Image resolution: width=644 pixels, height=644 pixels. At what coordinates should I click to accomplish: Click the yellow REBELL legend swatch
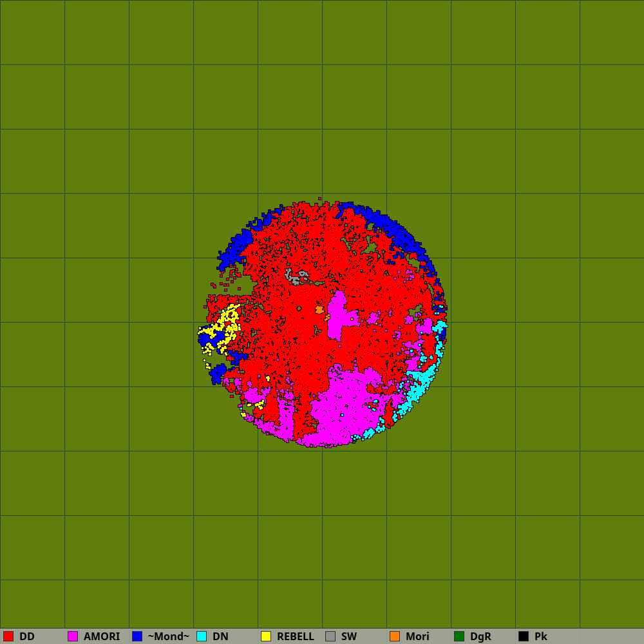(x=266, y=636)
